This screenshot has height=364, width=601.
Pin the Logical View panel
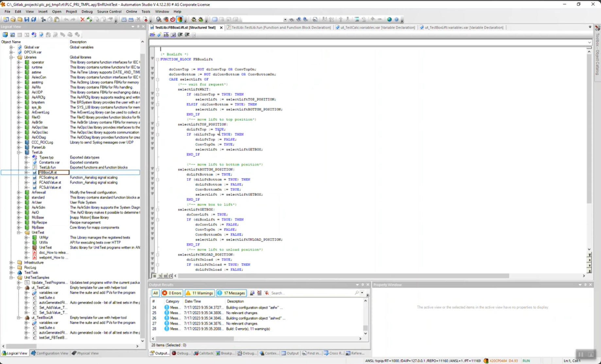(138, 26)
